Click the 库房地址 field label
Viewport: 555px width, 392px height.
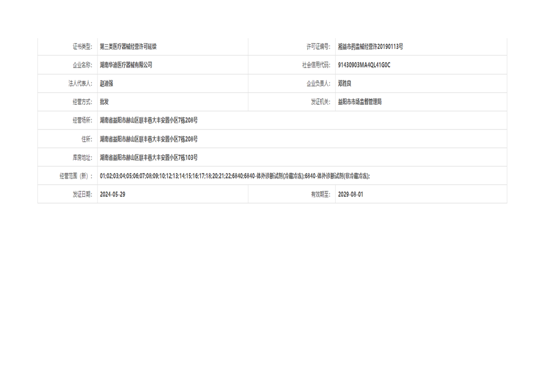[x=82, y=157]
